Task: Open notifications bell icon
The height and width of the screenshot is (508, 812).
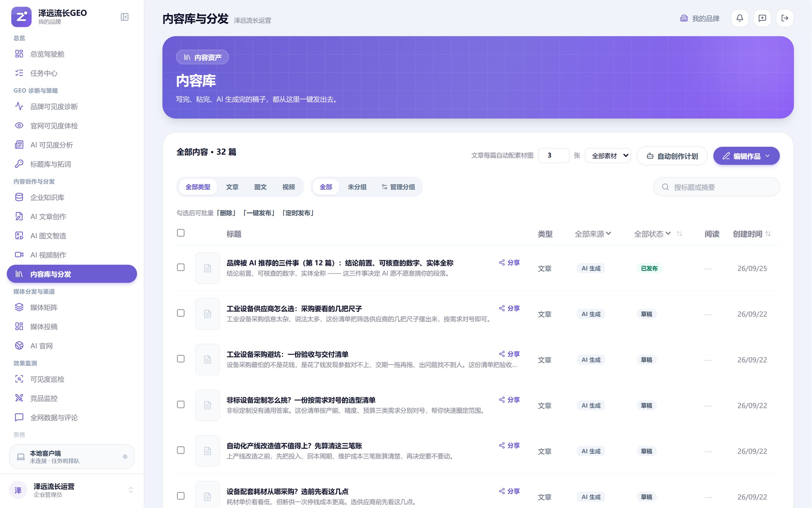Action: [740, 18]
